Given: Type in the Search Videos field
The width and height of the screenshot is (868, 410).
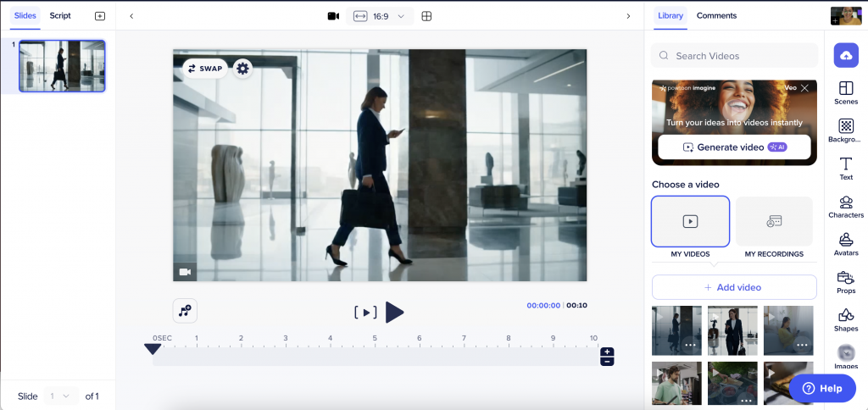Looking at the screenshot, I should (733, 56).
